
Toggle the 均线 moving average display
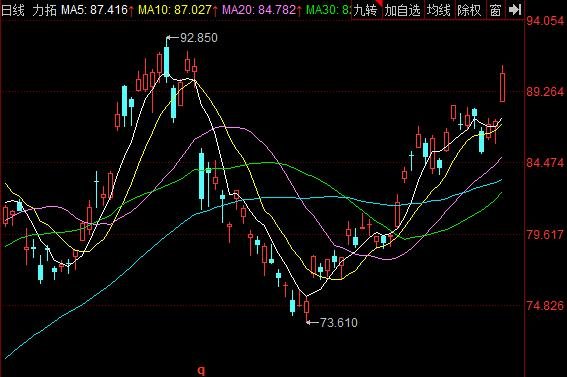(438, 10)
